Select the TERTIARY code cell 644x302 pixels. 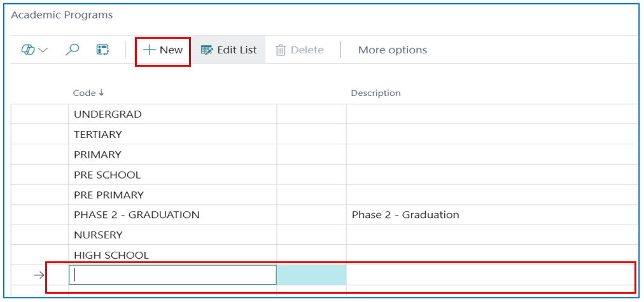tap(173, 134)
